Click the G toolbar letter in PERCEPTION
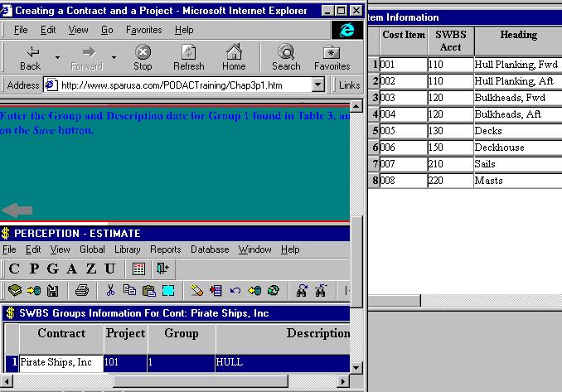The image size is (562, 392). pos(53,269)
